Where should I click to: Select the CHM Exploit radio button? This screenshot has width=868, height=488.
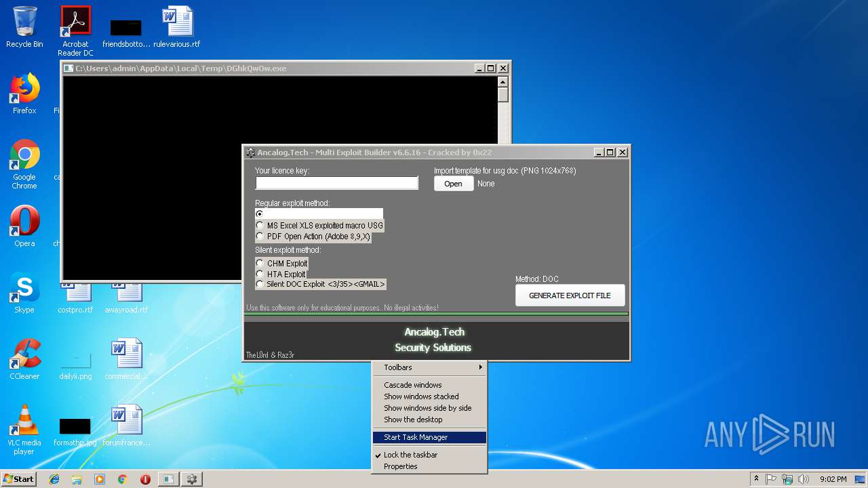pos(260,263)
